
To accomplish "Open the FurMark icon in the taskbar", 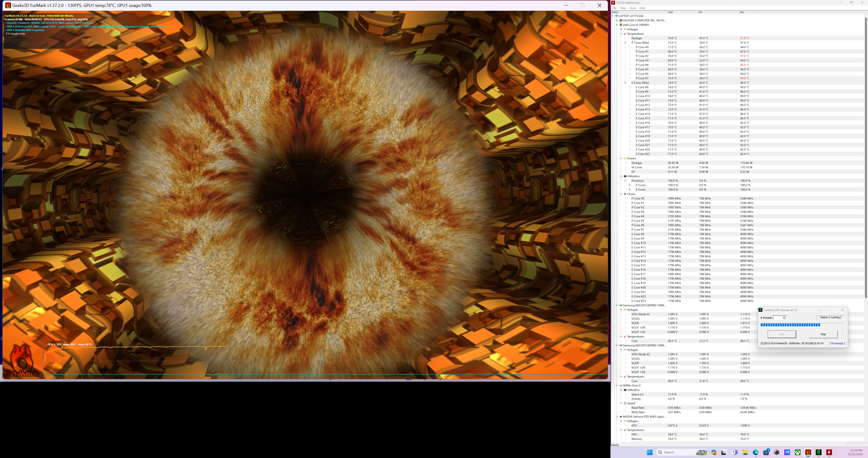I will [808, 452].
